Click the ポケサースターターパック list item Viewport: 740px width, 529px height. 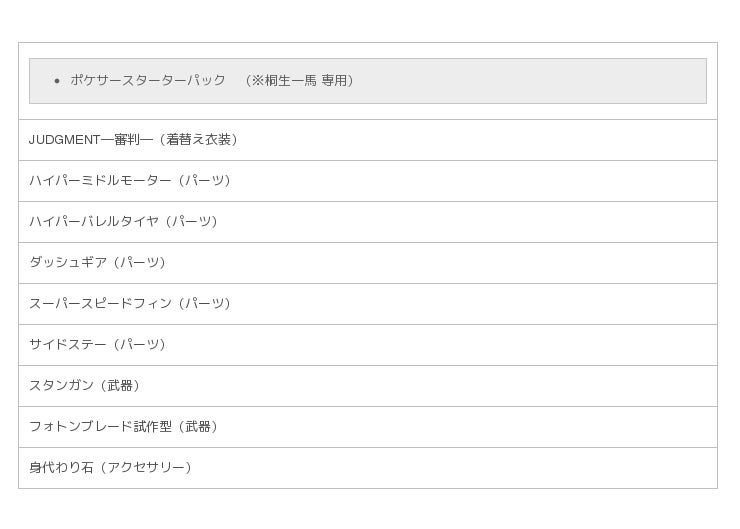[148, 80]
